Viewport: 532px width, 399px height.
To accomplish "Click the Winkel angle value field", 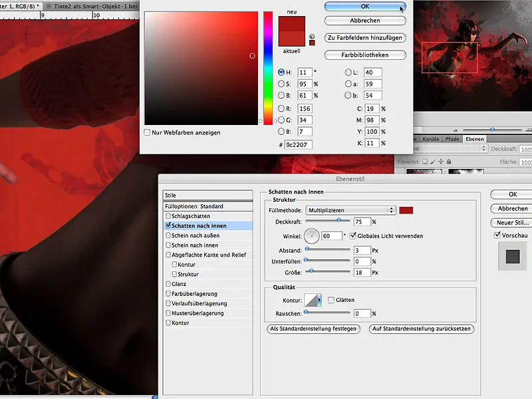I will [x=331, y=236].
